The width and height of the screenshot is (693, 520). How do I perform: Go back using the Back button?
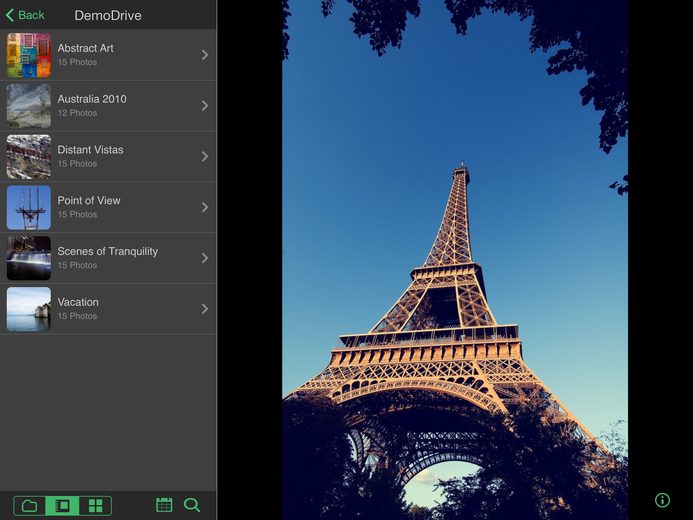point(25,15)
